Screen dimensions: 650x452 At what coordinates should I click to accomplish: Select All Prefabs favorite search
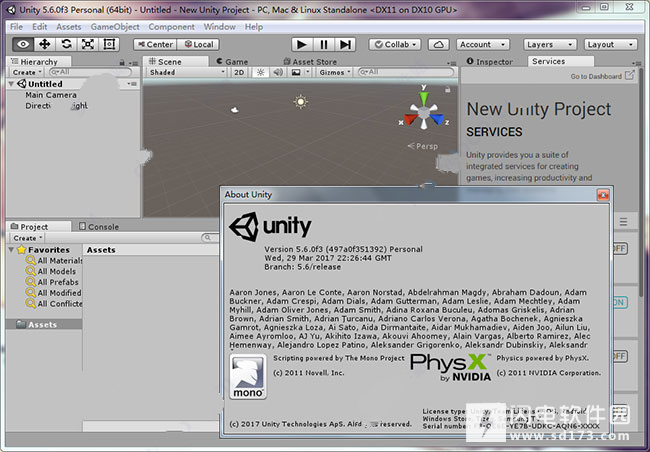click(52, 282)
